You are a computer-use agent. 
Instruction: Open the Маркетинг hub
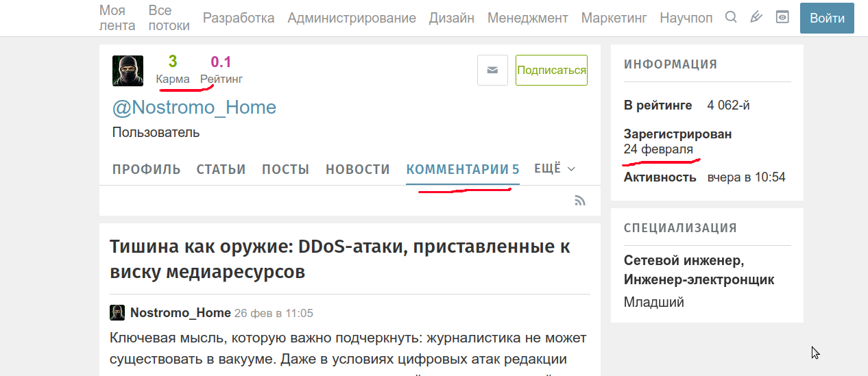coord(614,18)
